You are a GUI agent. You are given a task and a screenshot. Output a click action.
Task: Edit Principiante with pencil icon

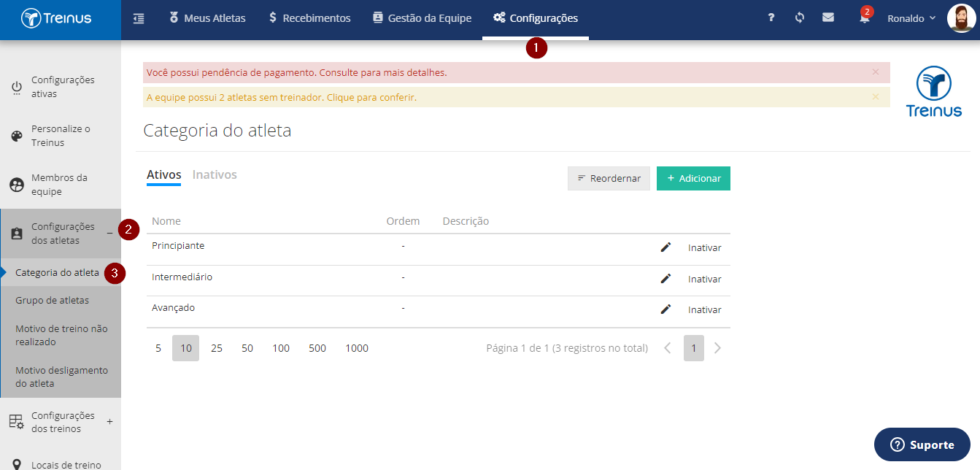pyautogui.click(x=665, y=247)
